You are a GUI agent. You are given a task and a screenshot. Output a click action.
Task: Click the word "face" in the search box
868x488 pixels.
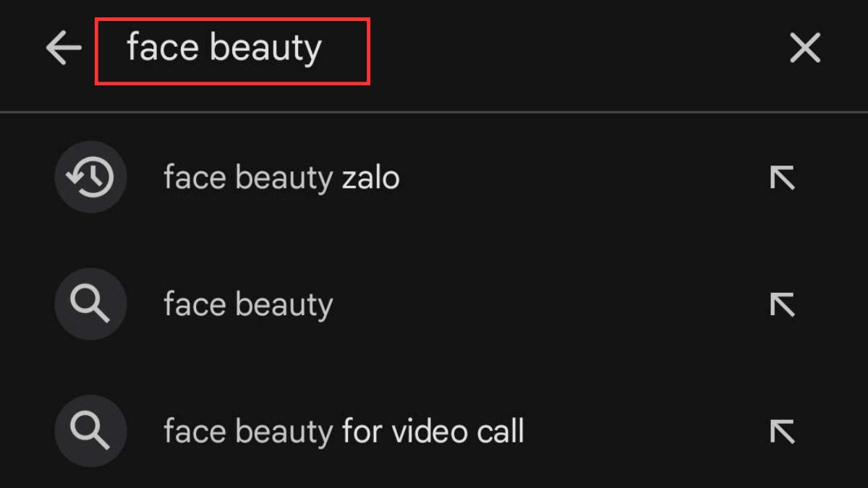(x=163, y=48)
